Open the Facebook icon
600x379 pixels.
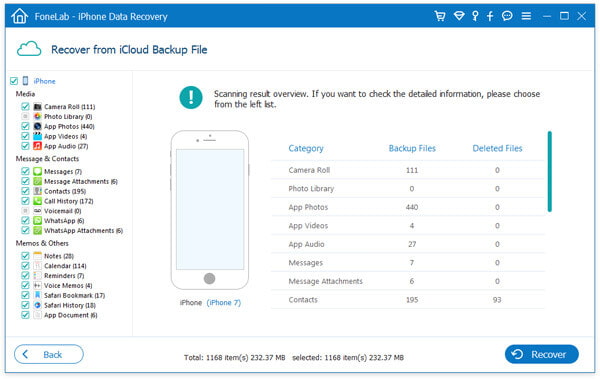490,16
